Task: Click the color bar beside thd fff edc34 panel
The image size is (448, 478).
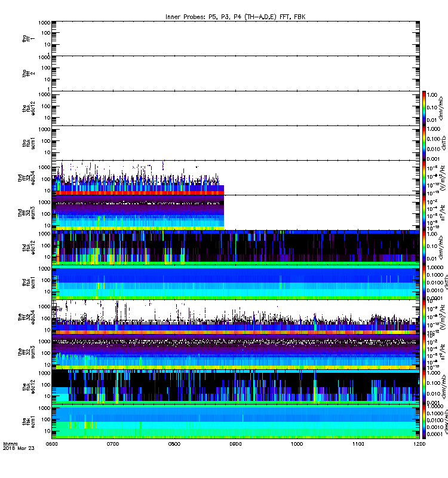Action: pyautogui.click(x=424, y=177)
